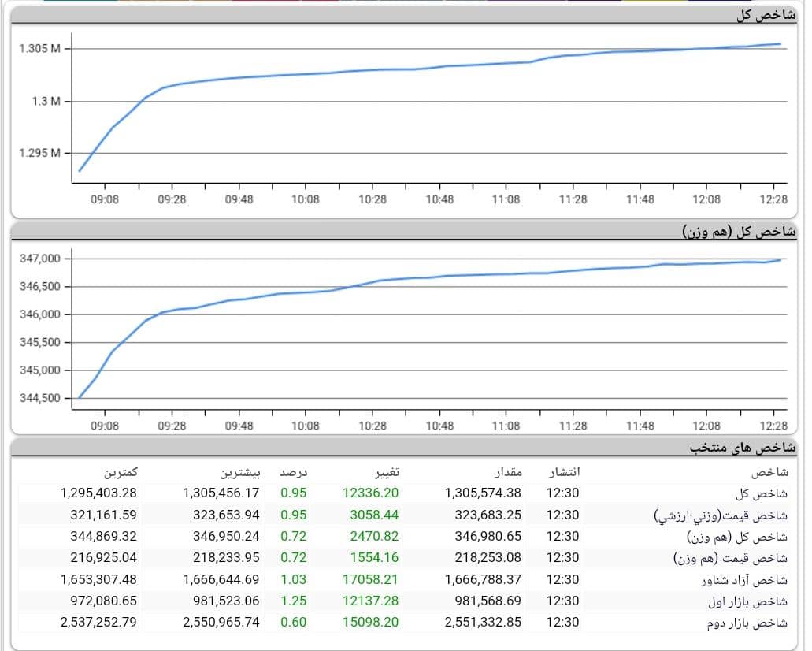Click the هم وزن chart line start point
The height and width of the screenshot is (651, 812).
(80, 397)
